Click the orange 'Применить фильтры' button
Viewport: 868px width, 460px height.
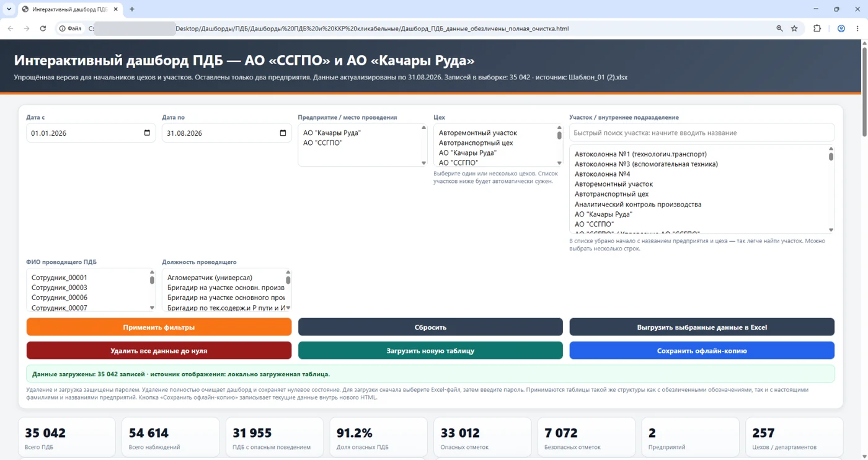(x=159, y=327)
